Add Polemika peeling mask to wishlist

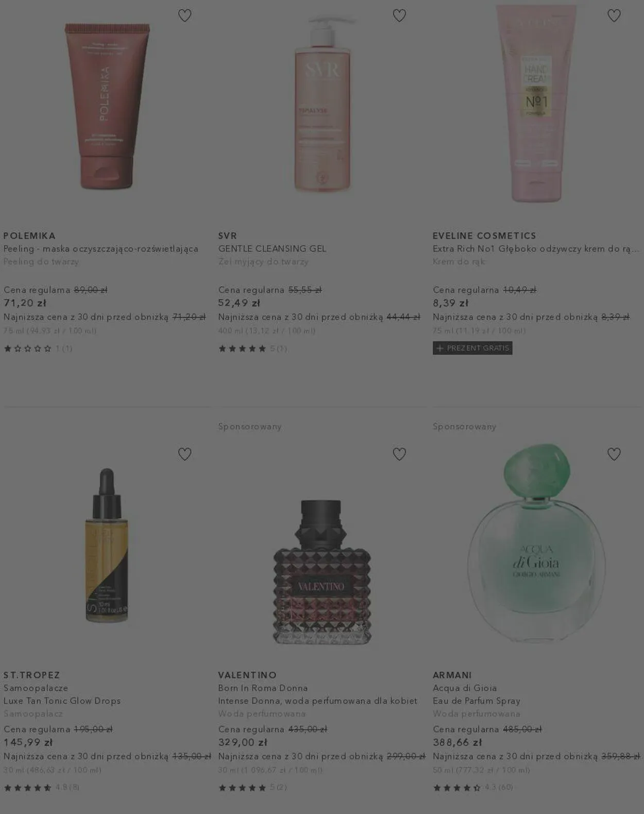184,15
